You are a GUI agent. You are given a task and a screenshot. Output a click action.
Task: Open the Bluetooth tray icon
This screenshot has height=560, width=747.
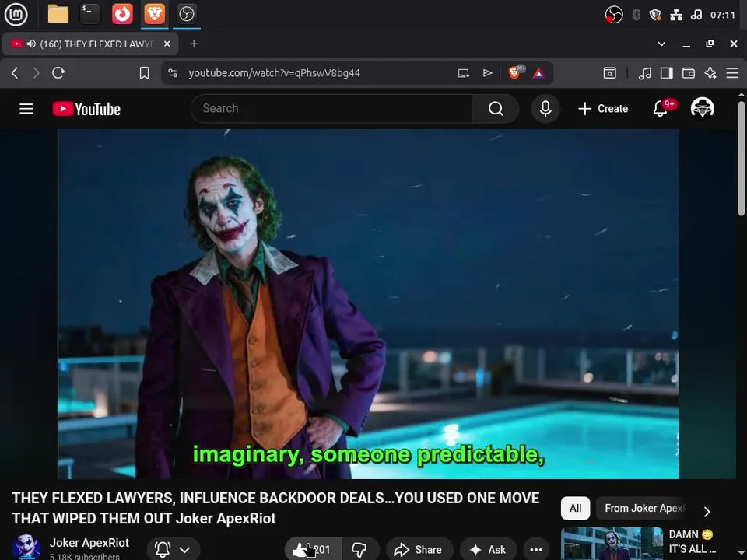click(636, 15)
